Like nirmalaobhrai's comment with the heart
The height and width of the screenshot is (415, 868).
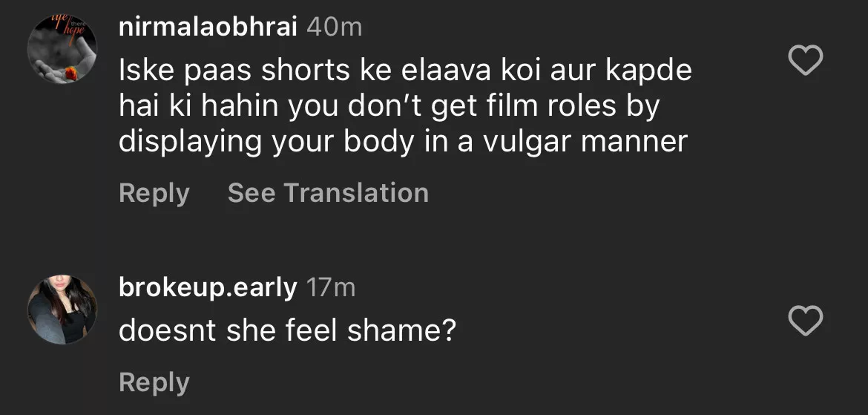pyautogui.click(x=805, y=60)
